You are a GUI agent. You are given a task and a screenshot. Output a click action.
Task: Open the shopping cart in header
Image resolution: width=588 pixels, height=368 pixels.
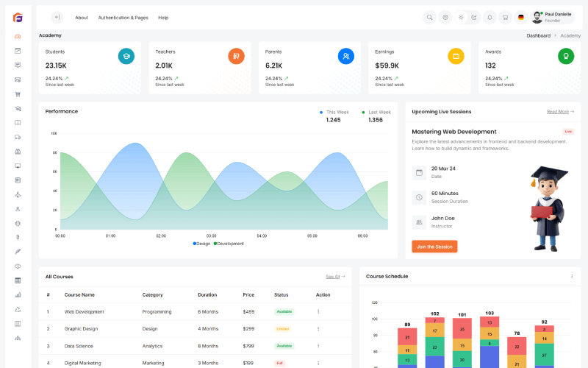pos(505,17)
